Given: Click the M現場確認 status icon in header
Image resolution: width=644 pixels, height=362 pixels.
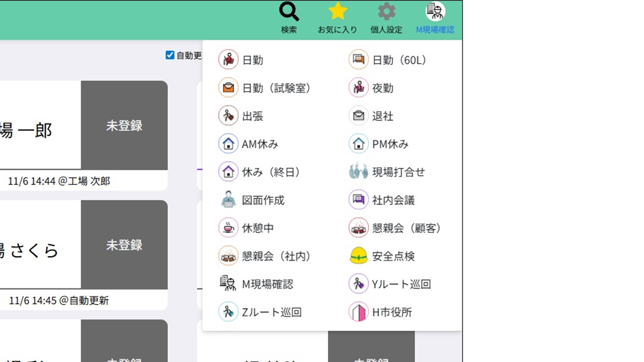Looking at the screenshot, I should click(435, 11).
